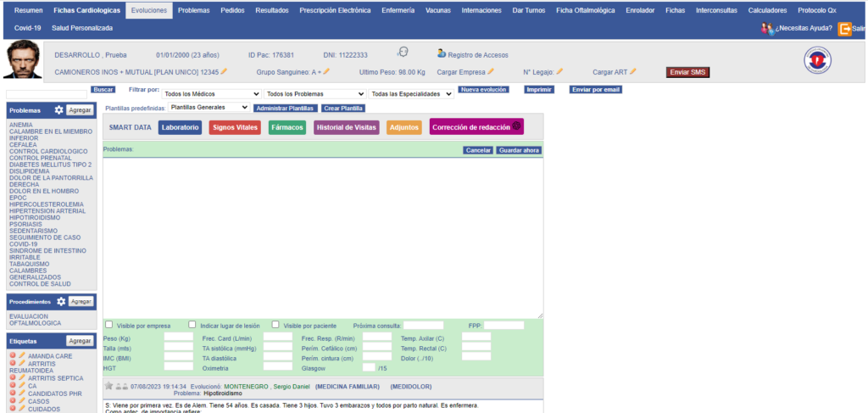
Task: Click pencil icon next to Grupo Sanguineo
Action: click(x=326, y=72)
